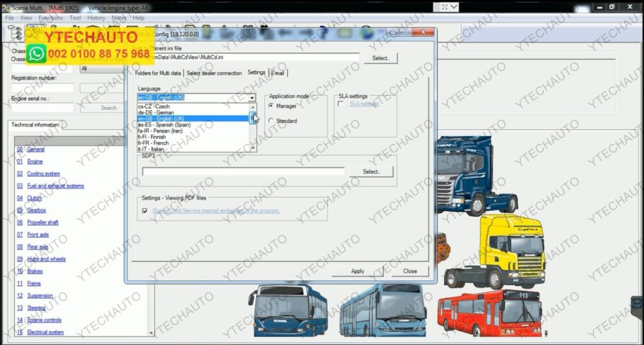Collapse the Language dropdown with its arrow
The image size is (644, 345).
point(252,98)
